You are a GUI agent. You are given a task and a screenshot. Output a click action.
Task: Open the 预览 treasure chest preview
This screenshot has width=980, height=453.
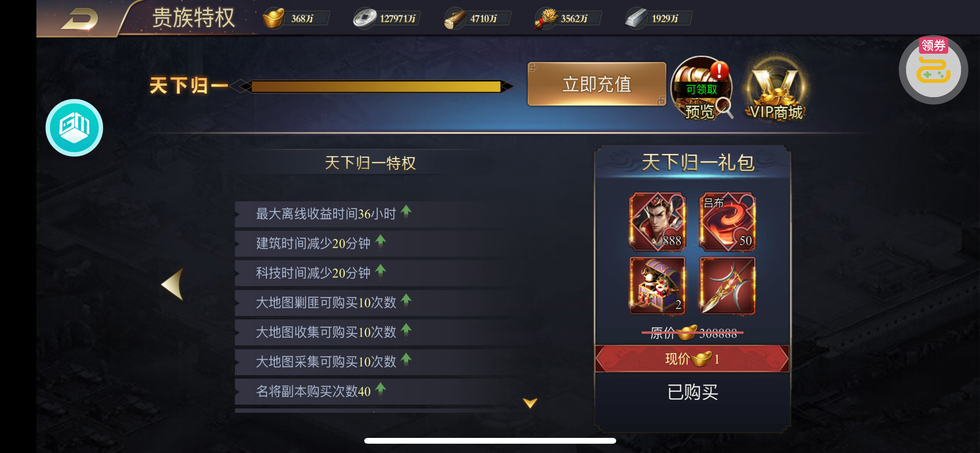pos(702,88)
